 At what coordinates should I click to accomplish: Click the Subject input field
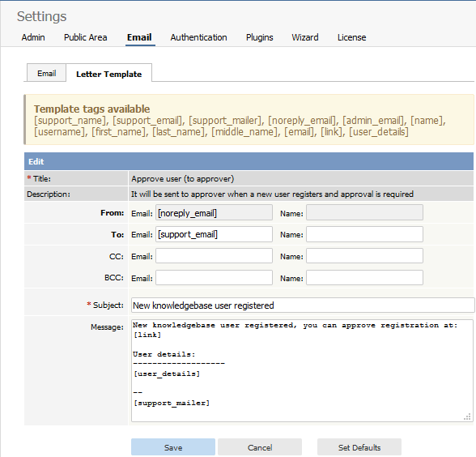point(303,305)
